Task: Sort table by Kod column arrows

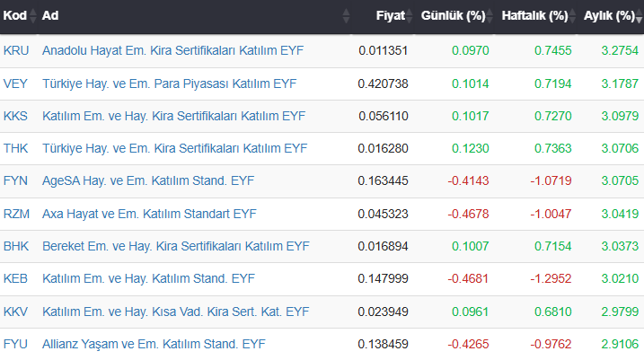Action: [x=33, y=15]
